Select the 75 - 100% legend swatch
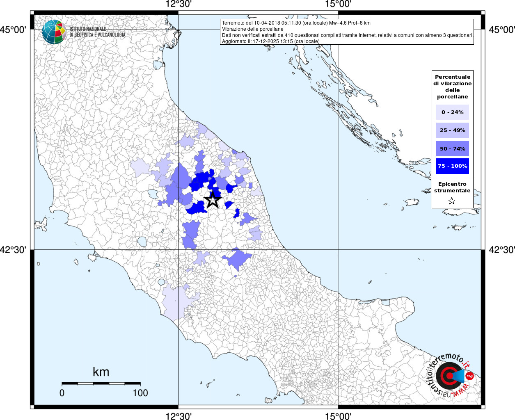 click(x=453, y=166)
